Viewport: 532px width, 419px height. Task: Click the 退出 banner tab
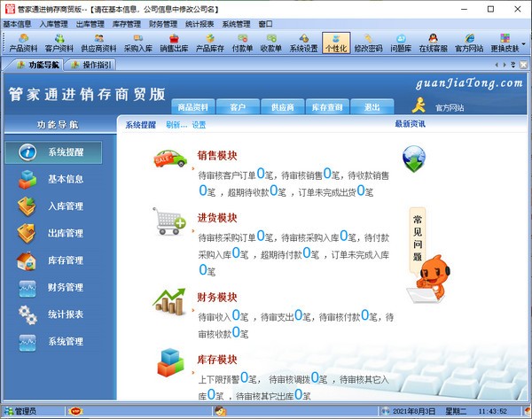[372, 107]
